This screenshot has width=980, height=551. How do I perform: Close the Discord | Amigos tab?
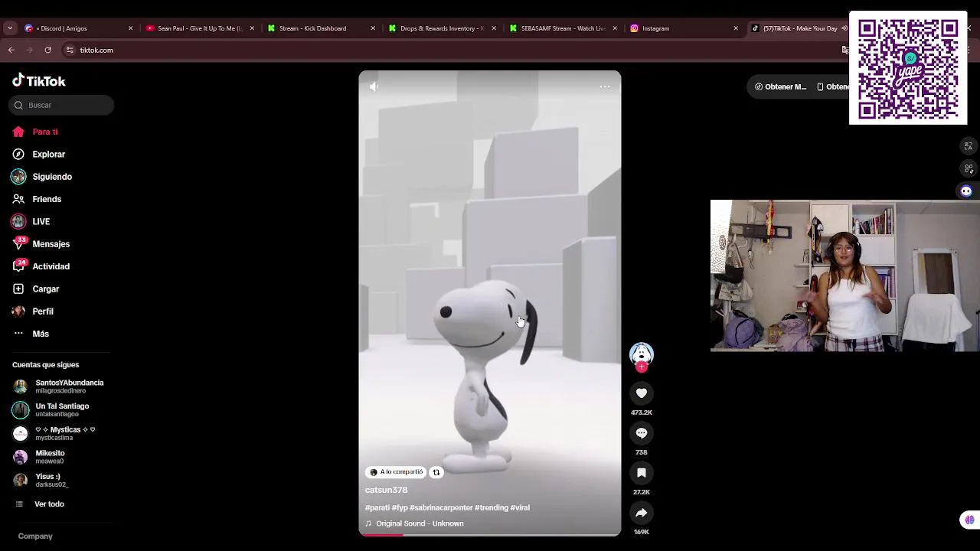click(x=130, y=28)
